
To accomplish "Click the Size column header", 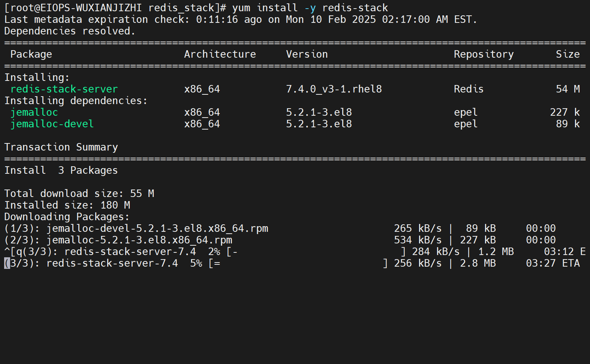I will (x=568, y=54).
